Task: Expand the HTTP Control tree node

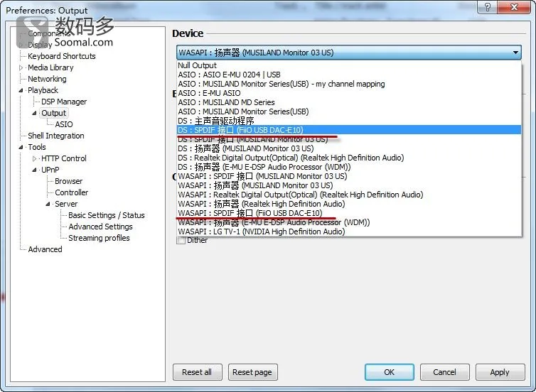Action: 34,158
